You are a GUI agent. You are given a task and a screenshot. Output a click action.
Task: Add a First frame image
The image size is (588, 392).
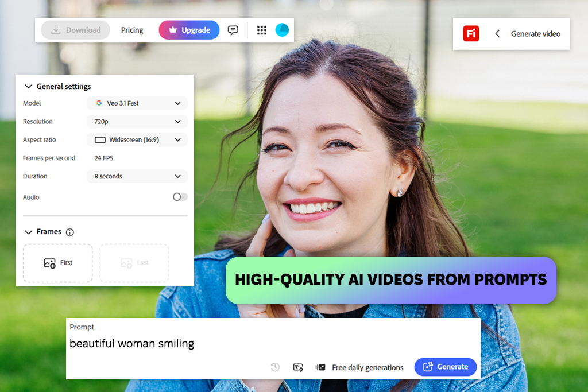point(58,263)
